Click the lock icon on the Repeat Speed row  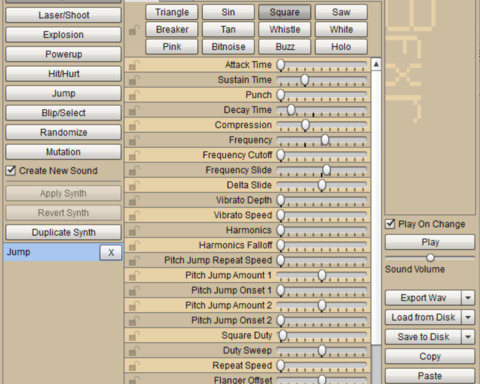tap(134, 366)
